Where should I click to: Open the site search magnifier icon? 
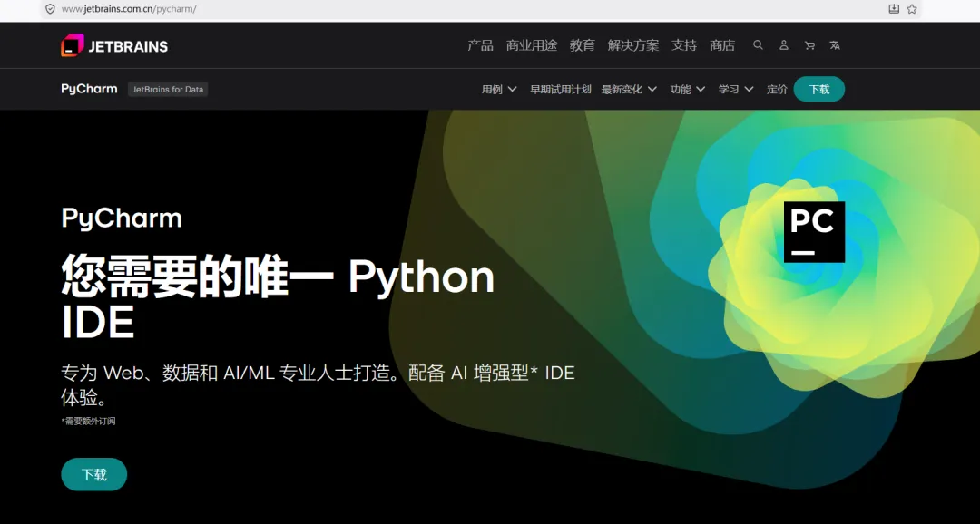pos(758,45)
